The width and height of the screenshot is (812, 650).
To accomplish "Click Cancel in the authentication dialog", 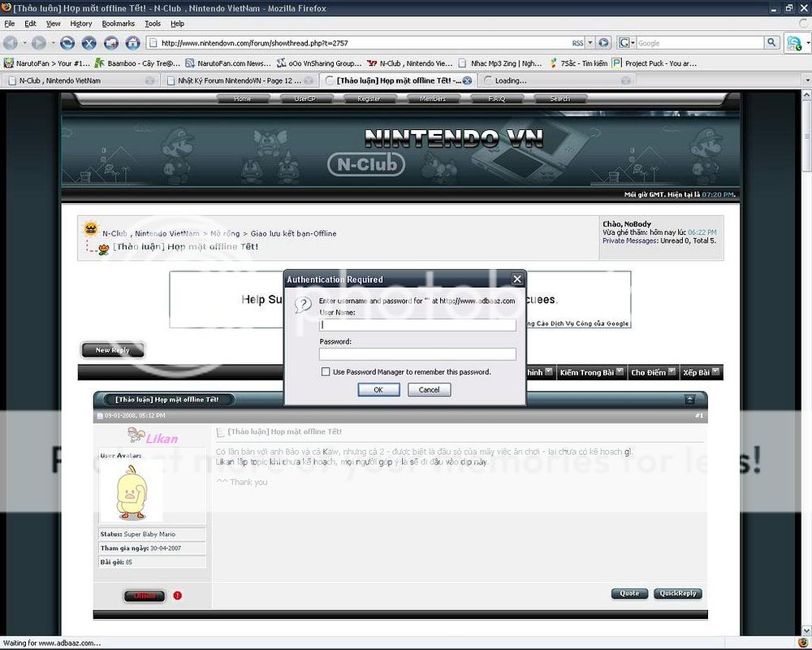I will (x=429, y=389).
